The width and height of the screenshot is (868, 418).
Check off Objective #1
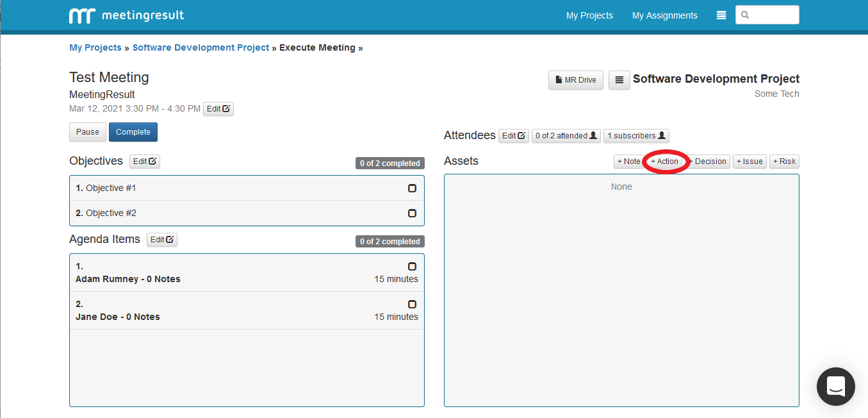pos(412,188)
